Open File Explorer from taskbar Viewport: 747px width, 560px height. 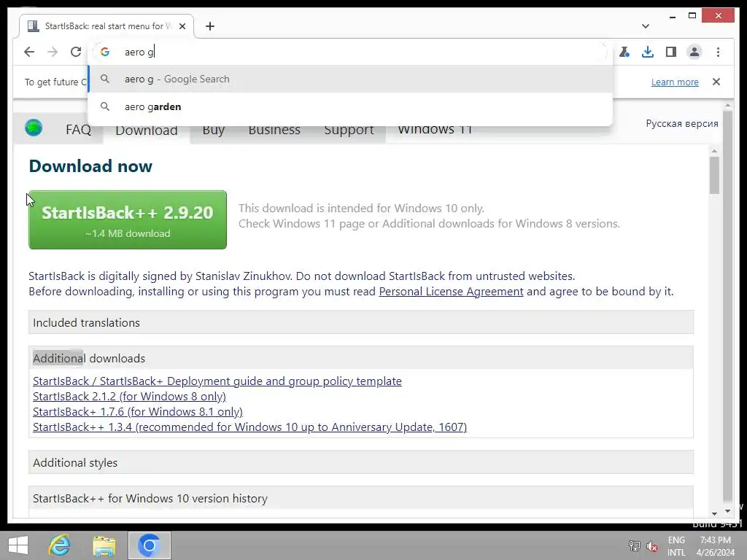pyautogui.click(x=104, y=545)
